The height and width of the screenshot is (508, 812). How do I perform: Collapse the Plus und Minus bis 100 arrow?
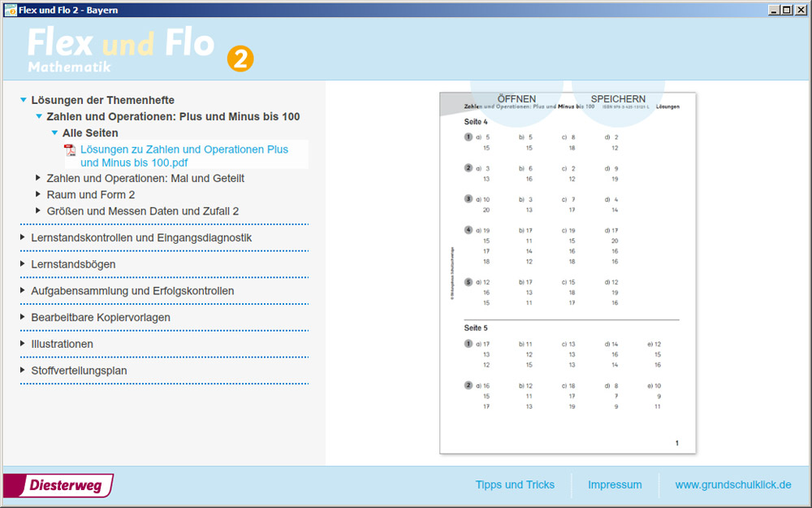pyautogui.click(x=39, y=116)
